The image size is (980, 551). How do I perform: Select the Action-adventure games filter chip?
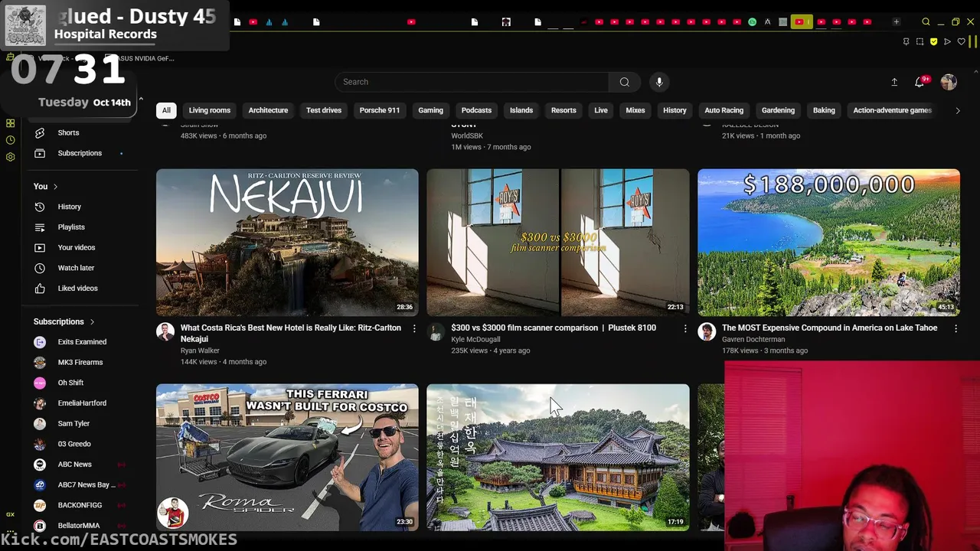coord(892,110)
